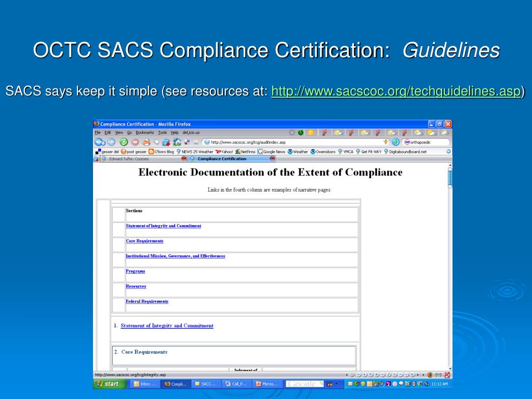Click the del.icio.us squares toolbar icon
The height and width of the screenshot is (399, 532).
(x=187, y=142)
